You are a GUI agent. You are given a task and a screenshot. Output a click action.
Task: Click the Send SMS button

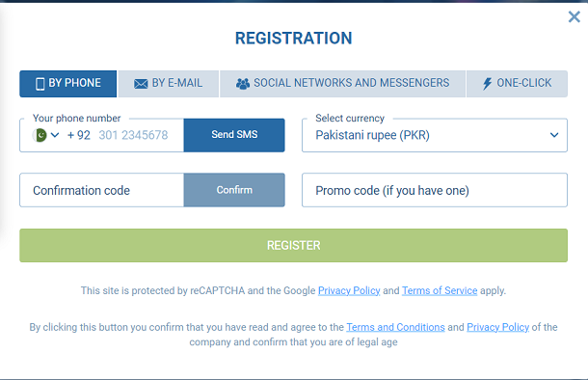(x=234, y=135)
